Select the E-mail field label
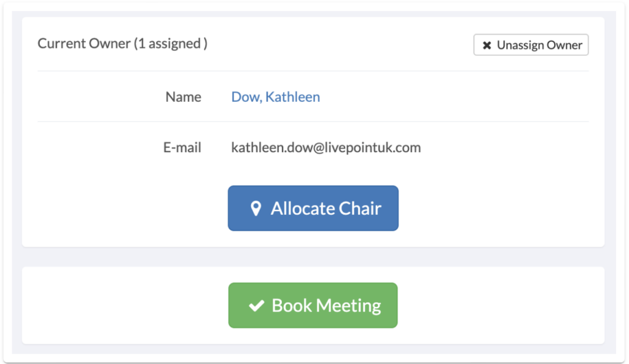The width and height of the screenshot is (629, 364). coord(182,147)
